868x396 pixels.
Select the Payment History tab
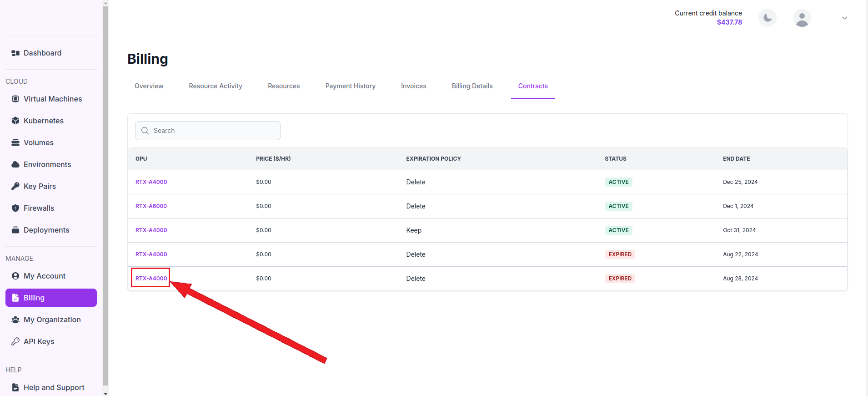350,86
